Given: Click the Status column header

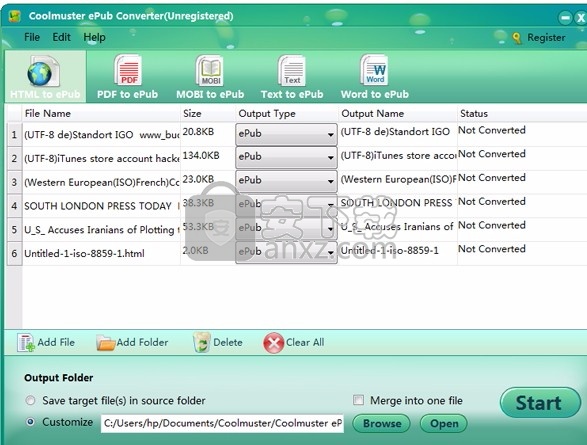Looking at the screenshot, I should [x=522, y=113].
